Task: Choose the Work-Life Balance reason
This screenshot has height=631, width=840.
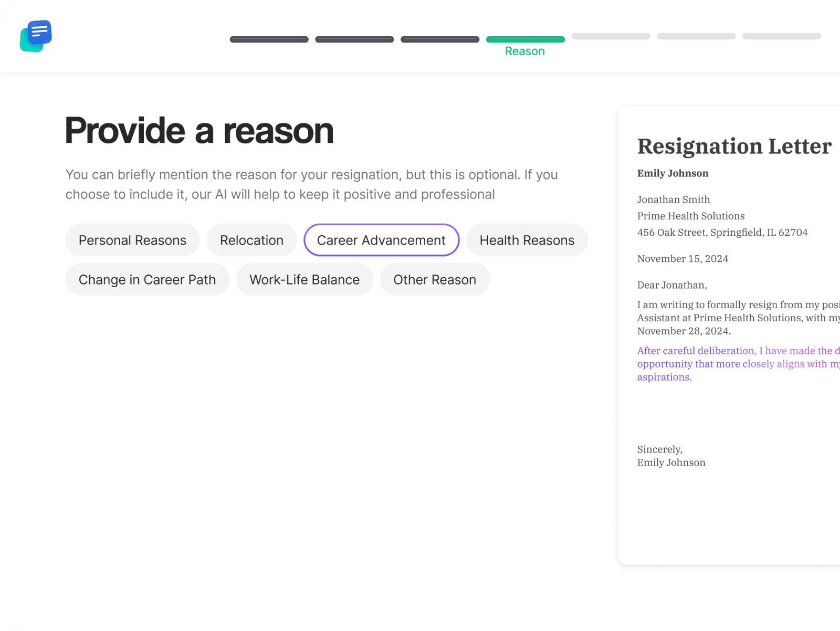Action: (x=304, y=280)
